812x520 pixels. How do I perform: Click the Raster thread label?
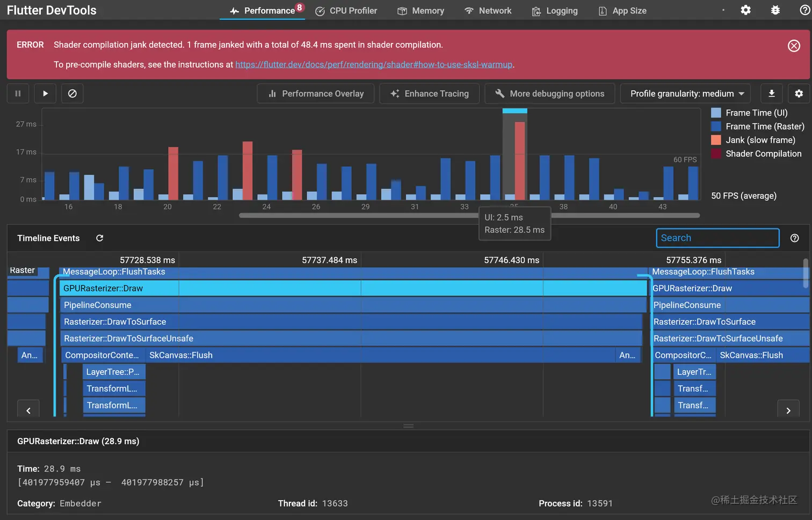click(23, 270)
